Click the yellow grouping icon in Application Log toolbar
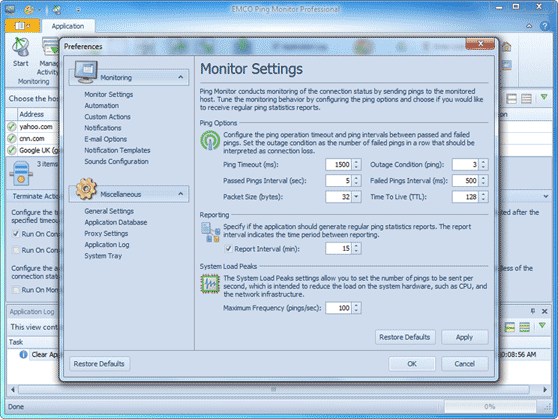558x419 pixels. click(x=510, y=327)
